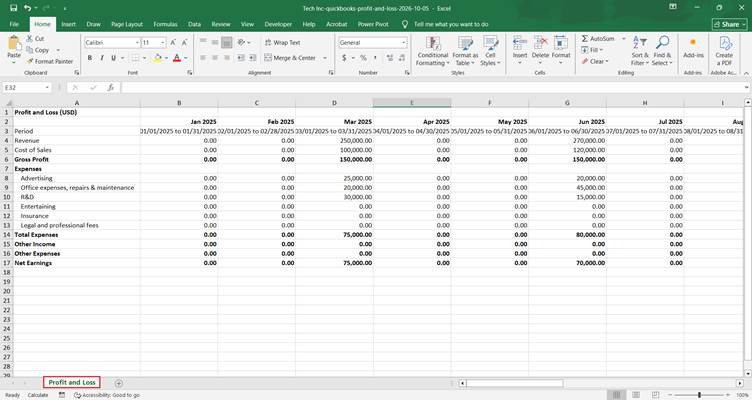
Task: Click the zoom slider handle
Action: (x=699, y=395)
